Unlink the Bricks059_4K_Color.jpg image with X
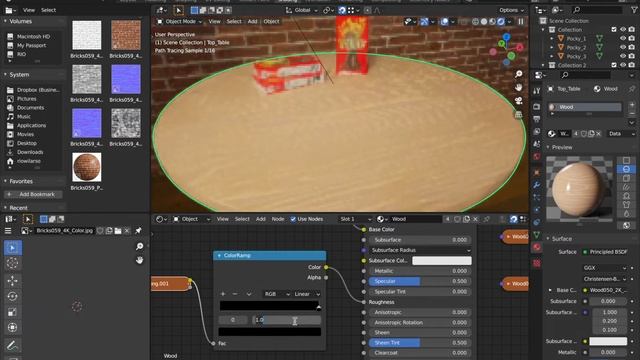 click(x=127, y=231)
